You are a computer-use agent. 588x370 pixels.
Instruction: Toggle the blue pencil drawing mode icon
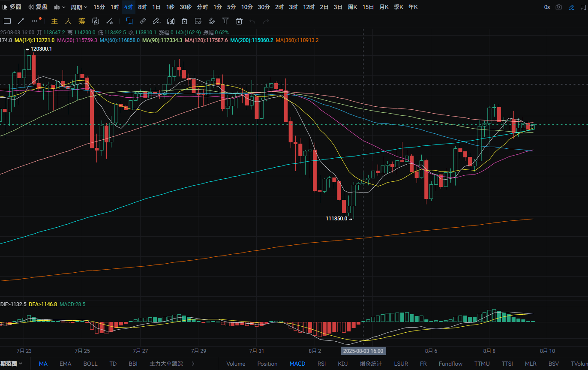571,7
